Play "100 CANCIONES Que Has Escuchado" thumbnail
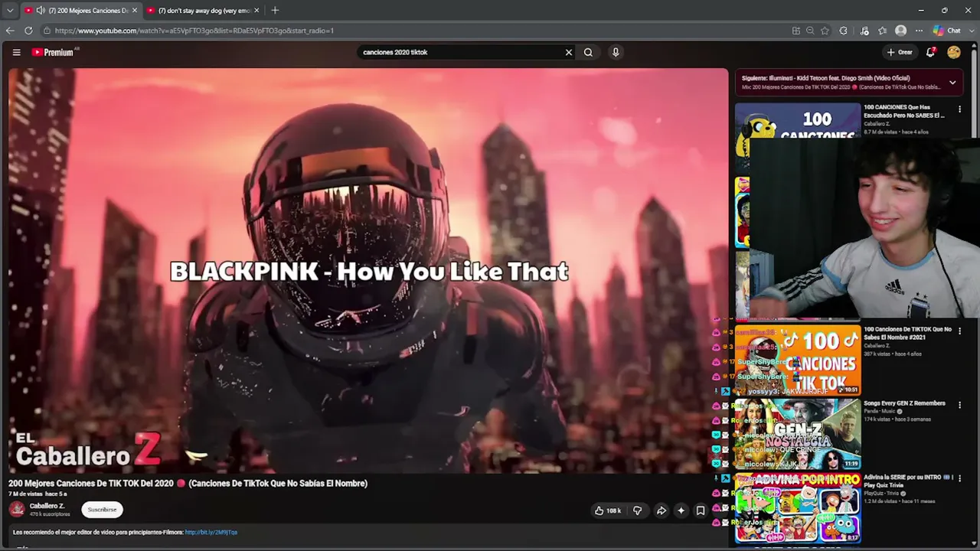 click(x=797, y=121)
